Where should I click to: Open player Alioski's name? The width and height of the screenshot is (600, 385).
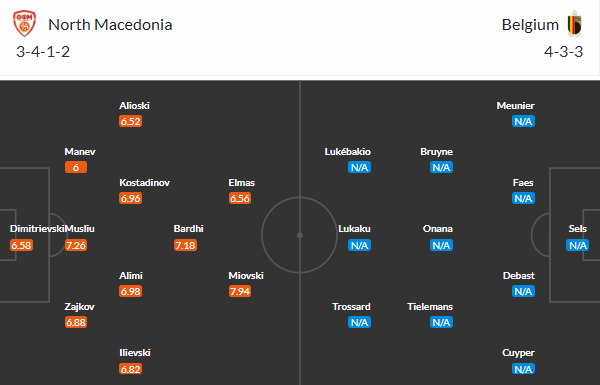point(134,106)
